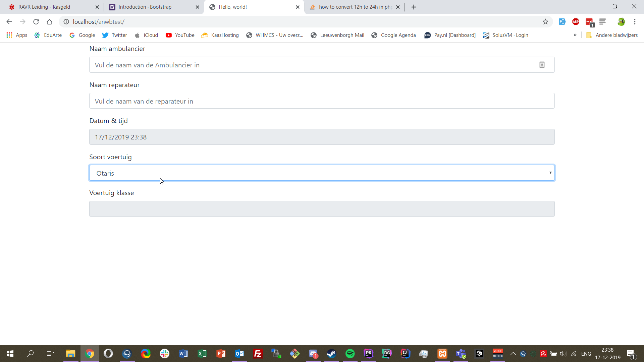
Task: Expand the hidden bookmarks chevron
Action: tap(575, 35)
